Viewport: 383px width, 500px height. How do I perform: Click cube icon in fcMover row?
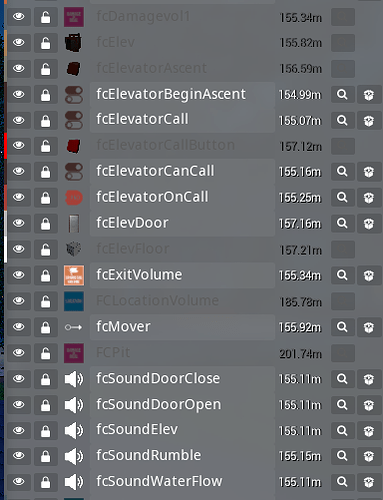[x=369, y=327]
